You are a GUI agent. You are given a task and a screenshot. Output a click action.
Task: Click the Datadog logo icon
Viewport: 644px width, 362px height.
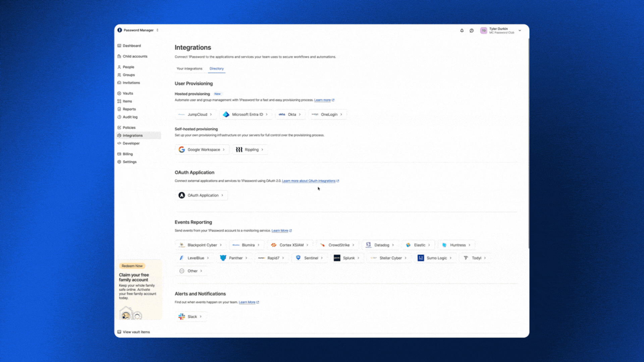(x=368, y=245)
